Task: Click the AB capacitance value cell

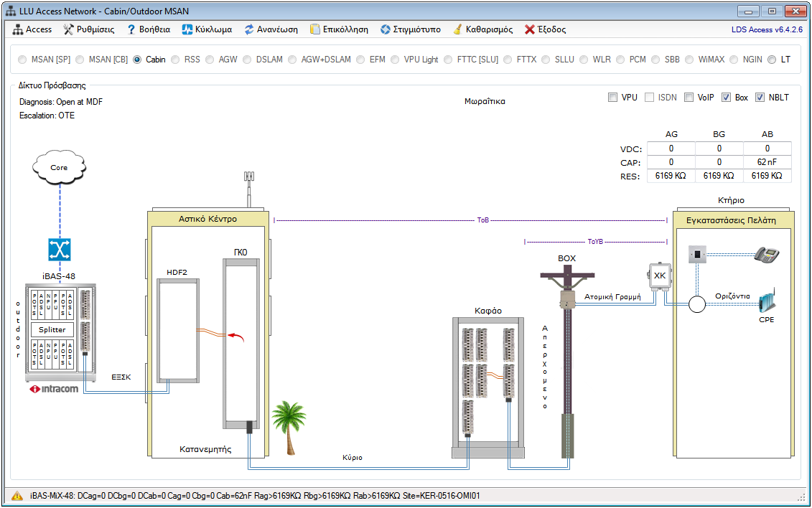Action: point(767,162)
